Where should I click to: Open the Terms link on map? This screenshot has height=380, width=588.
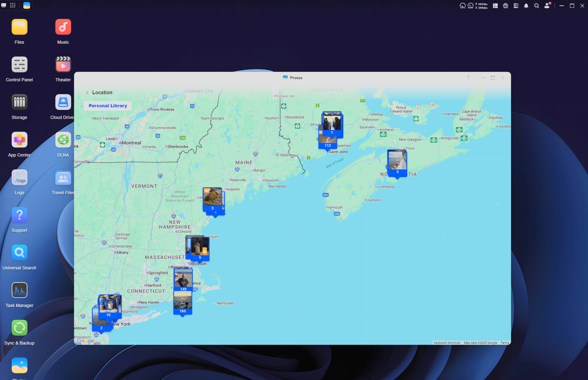point(505,343)
